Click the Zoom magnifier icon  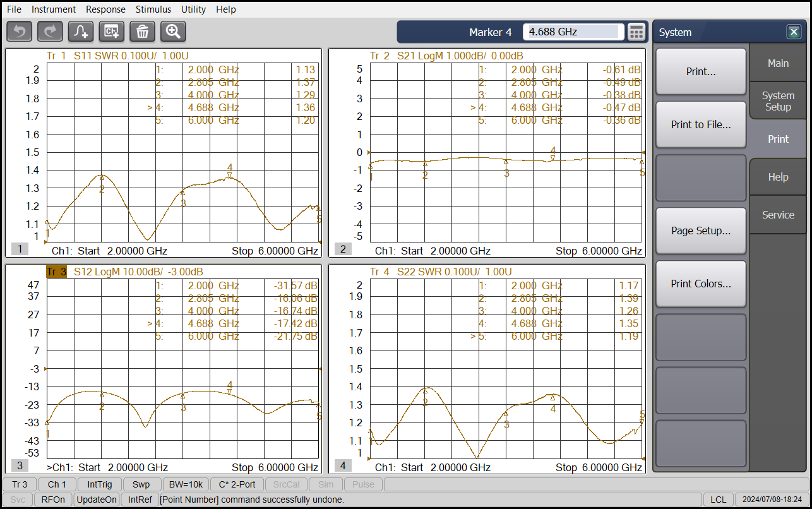(x=173, y=31)
